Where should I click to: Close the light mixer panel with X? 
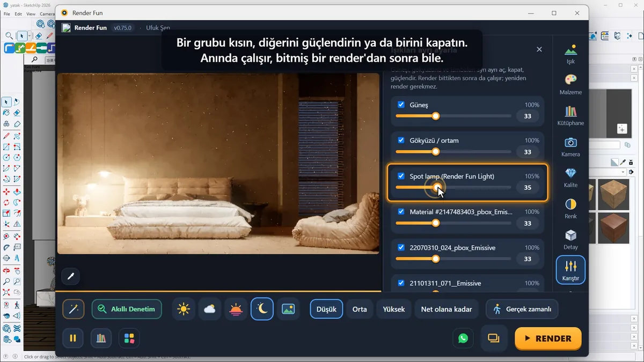pos(539,49)
